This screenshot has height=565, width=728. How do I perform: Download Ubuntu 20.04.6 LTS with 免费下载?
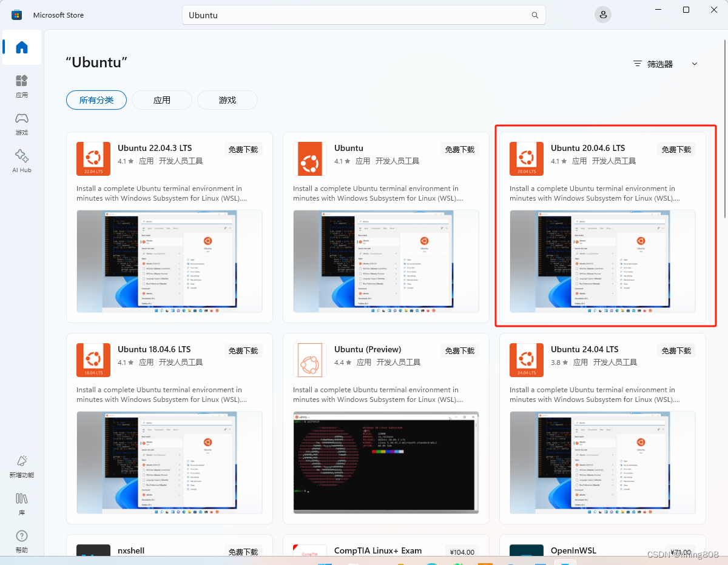(676, 149)
